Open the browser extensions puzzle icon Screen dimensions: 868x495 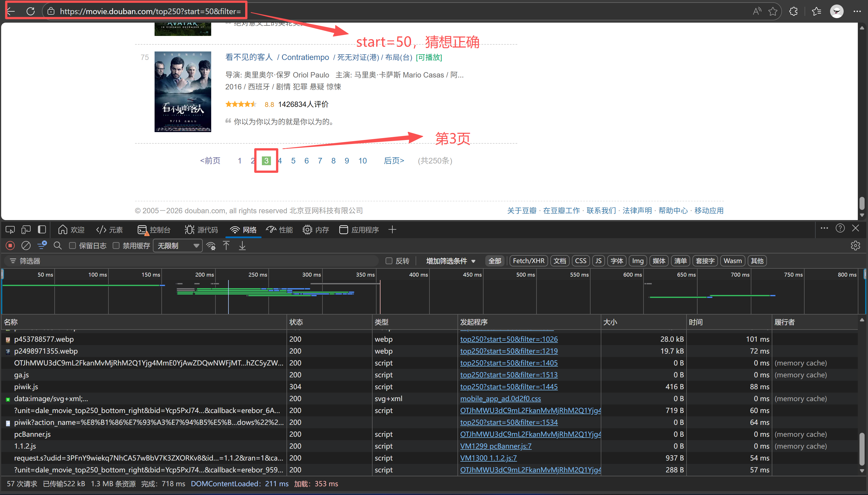793,11
